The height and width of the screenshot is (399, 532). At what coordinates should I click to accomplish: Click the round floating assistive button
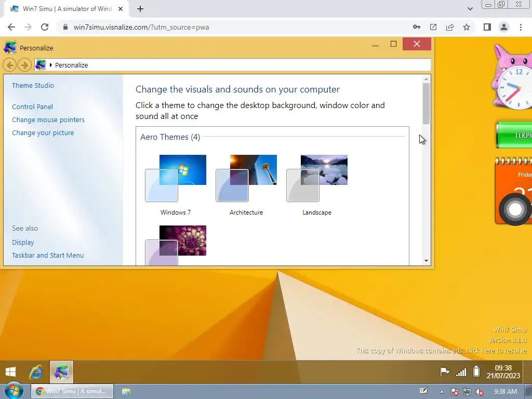515,209
